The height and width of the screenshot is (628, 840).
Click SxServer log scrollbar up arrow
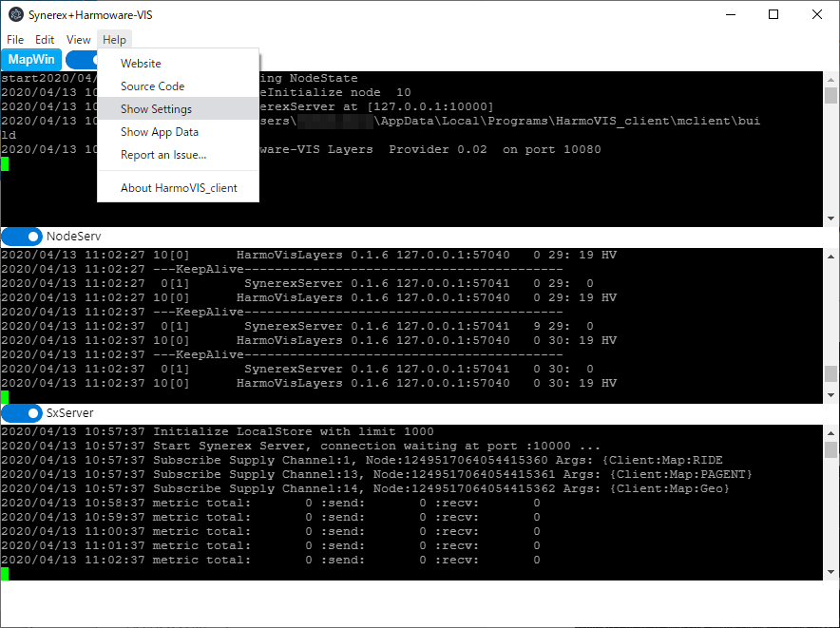[x=830, y=433]
